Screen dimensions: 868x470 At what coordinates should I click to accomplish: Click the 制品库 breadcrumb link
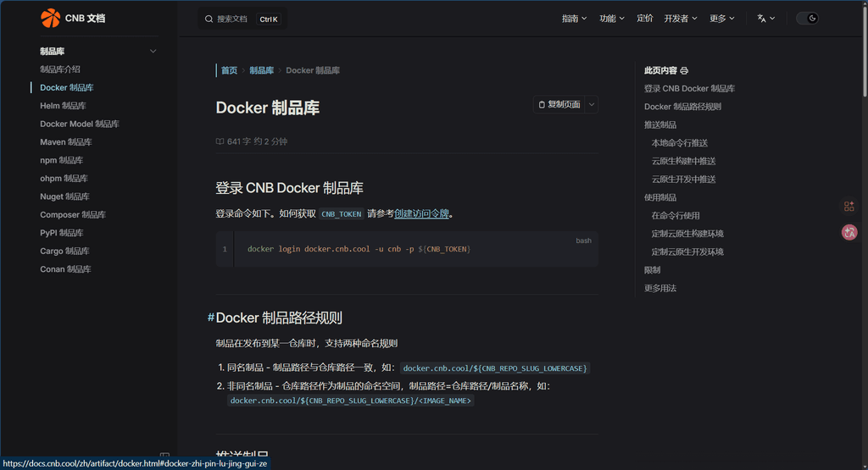pos(262,70)
